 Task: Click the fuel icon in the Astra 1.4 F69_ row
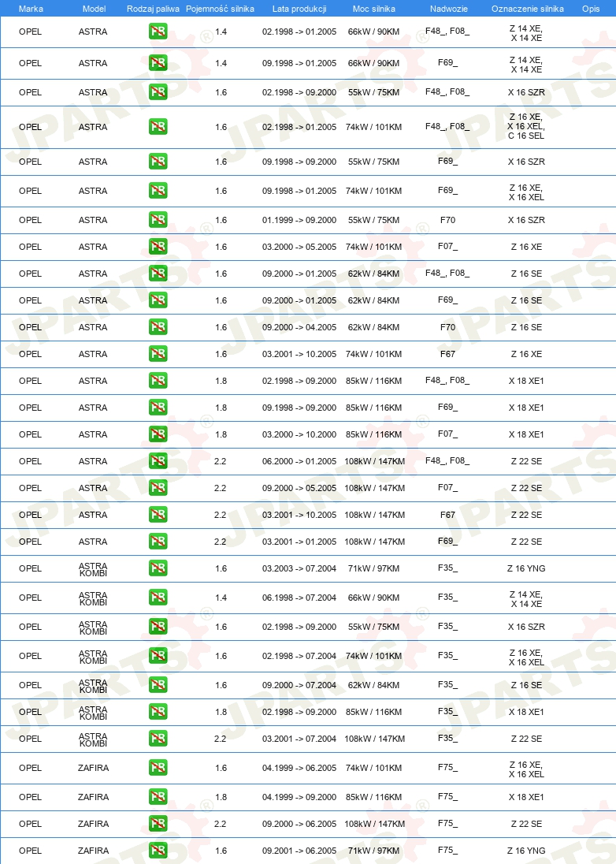158,63
